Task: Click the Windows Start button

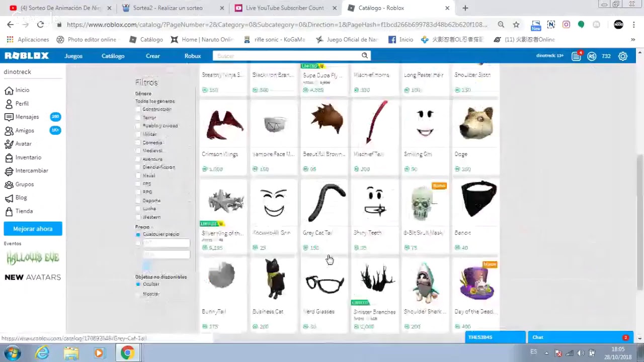Action: tap(13, 353)
